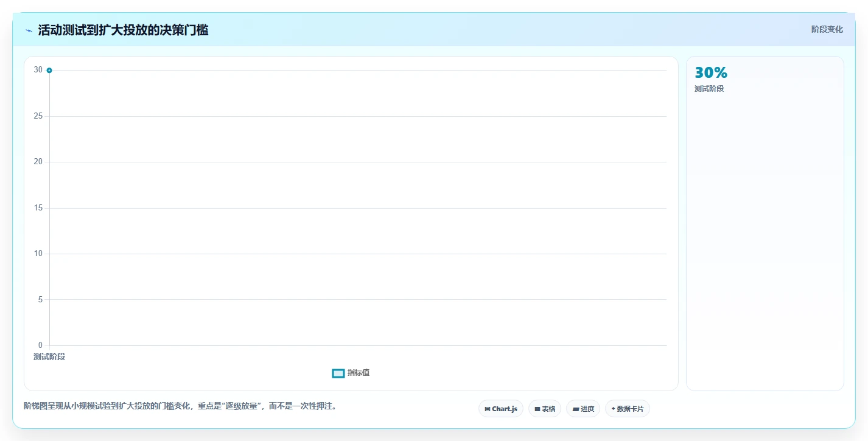Screen dimensions: 868x441
Task: Select the 表格 tag pill
Action: (x=545, y=409)
